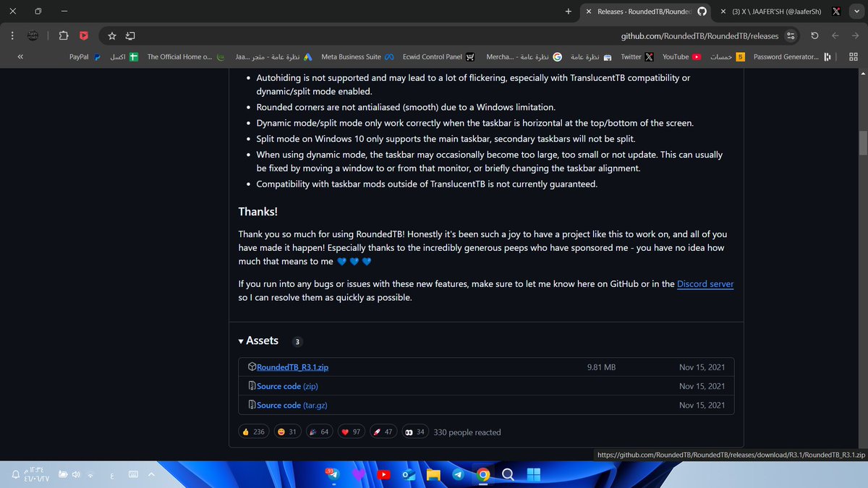Show hidden tray icons chevron
The height and width of the screenshot is (488, 868).
(152, 475)
